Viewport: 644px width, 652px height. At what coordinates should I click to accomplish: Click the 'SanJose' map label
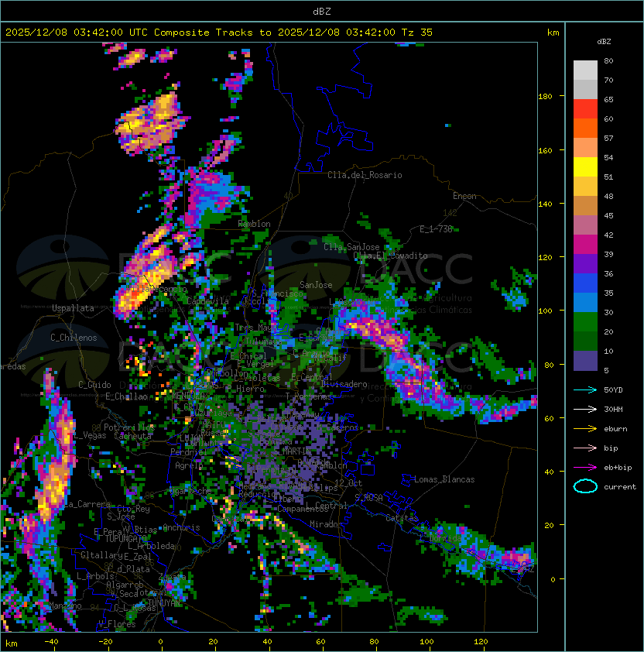coord(316,285)
